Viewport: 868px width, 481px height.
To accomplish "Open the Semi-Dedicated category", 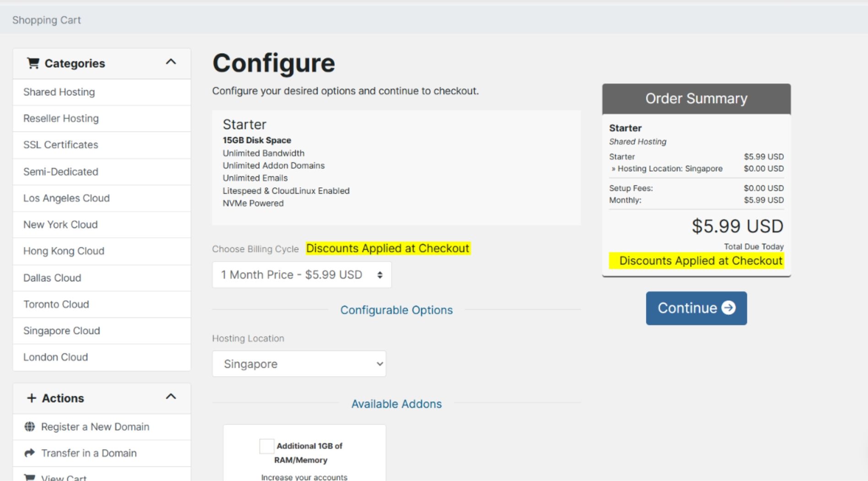I will (x=102, y=172).
